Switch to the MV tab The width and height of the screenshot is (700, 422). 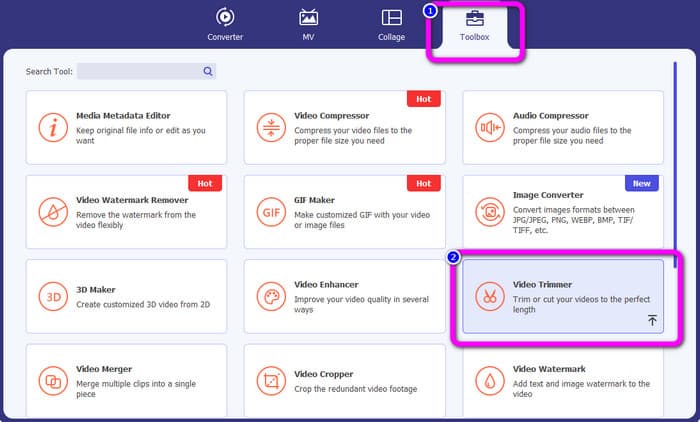(309, 25)
